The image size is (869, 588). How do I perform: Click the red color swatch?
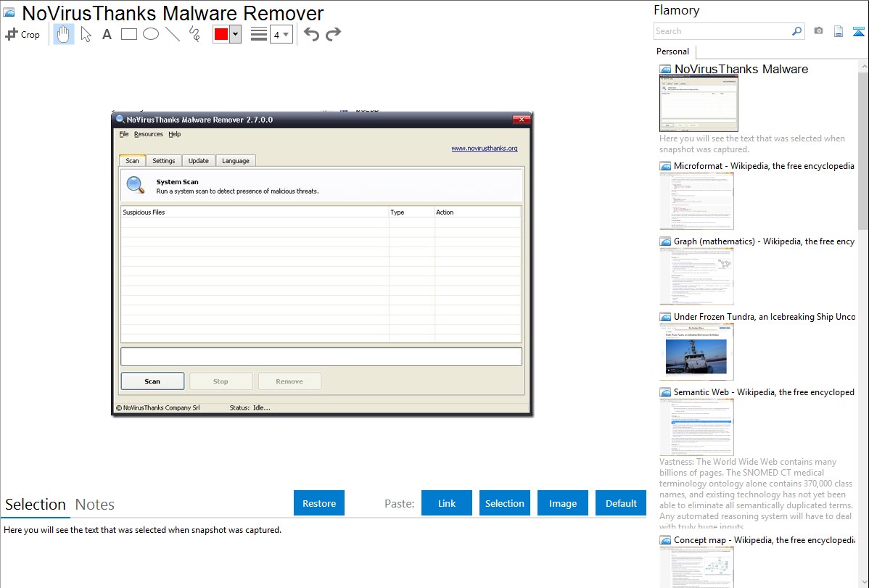pos(221,34)
